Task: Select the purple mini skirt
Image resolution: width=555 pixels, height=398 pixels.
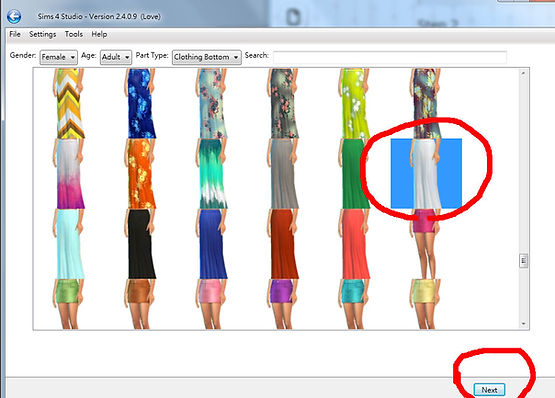Action: 283,304
